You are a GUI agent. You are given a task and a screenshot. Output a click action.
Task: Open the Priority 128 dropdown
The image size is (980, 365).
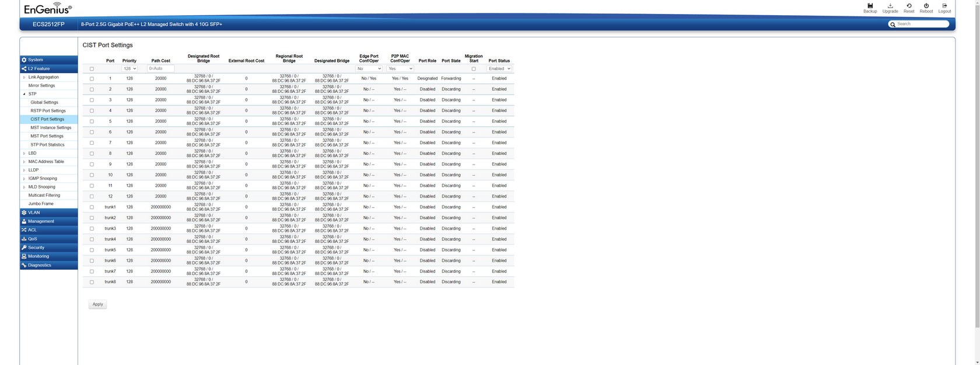(x=129, y=68)
